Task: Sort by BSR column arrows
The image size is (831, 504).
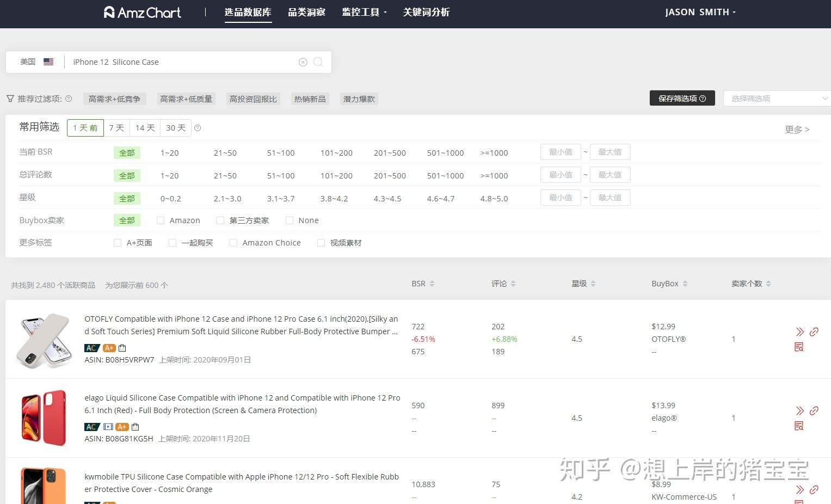Action: (432, 284)
